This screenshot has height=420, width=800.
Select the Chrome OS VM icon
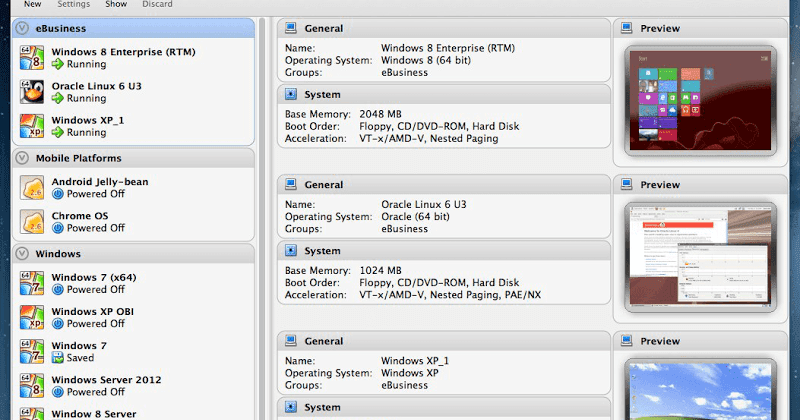click(x=32, y=222)
